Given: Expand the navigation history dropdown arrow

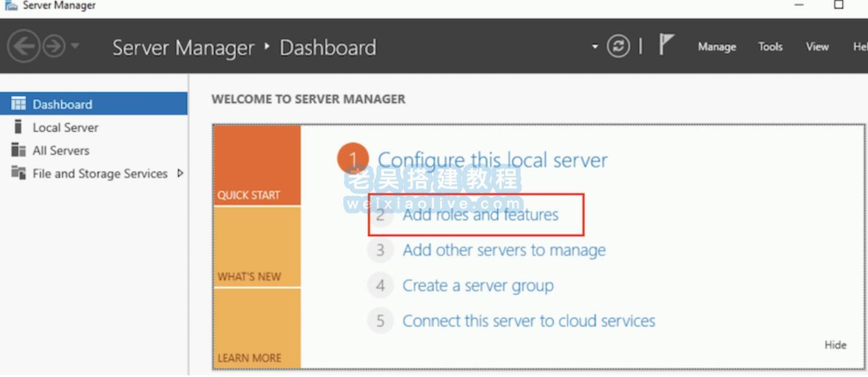Looking at the screenshot, I should [74, 47].
